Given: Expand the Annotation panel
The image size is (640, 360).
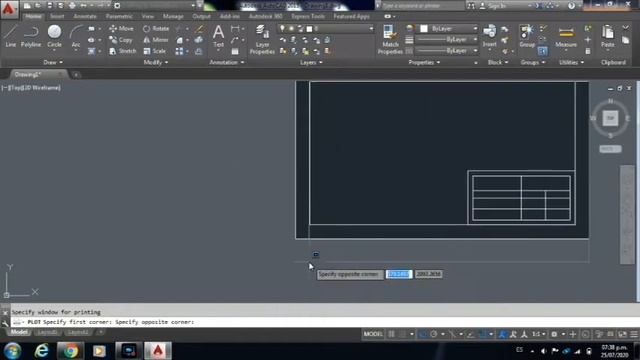Looking at the screenshot, I should click(227, 62).
